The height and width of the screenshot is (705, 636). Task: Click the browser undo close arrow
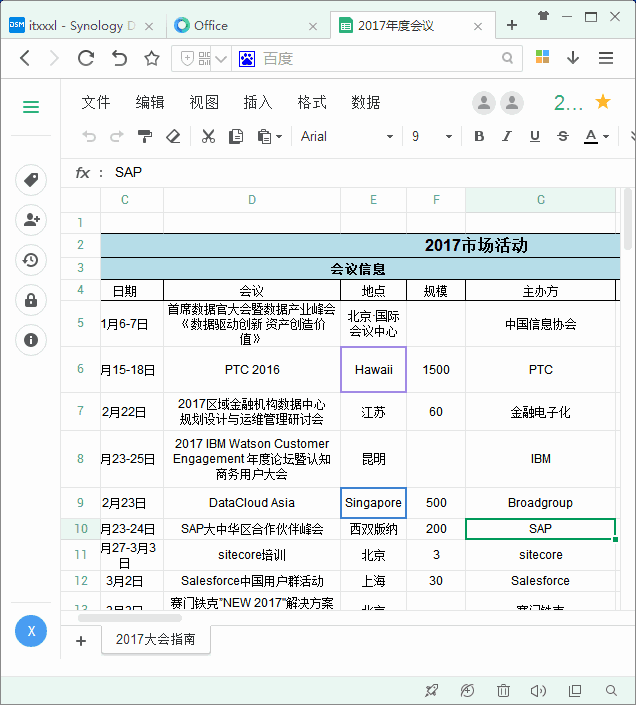[119, 58]
